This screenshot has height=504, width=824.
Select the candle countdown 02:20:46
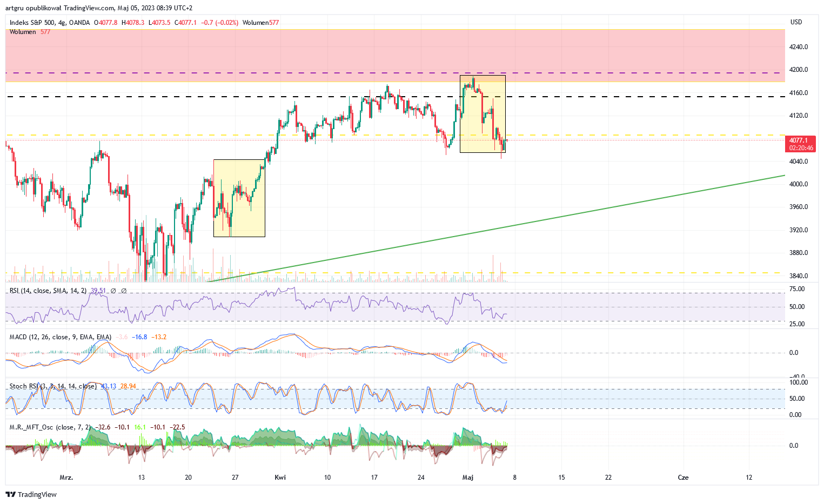point(801,148)
